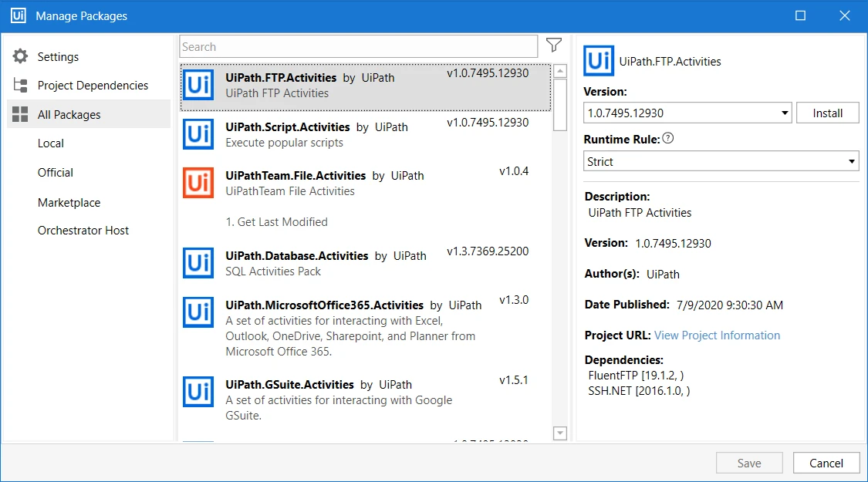Click the UiPath.MicrosoftOffice365.Activities package icon
This screenshot has height=482, width=868.
coord(198,312)
